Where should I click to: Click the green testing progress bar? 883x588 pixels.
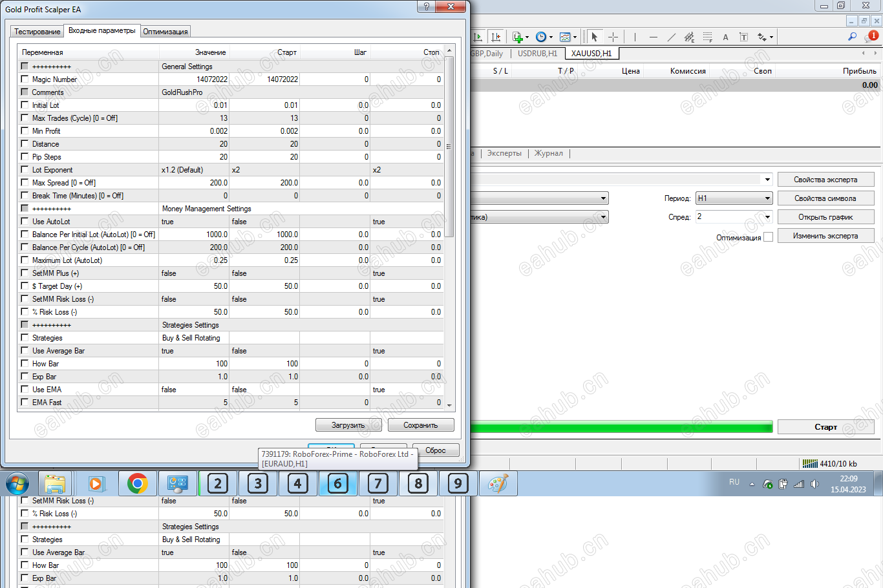[x=621, y=427]
